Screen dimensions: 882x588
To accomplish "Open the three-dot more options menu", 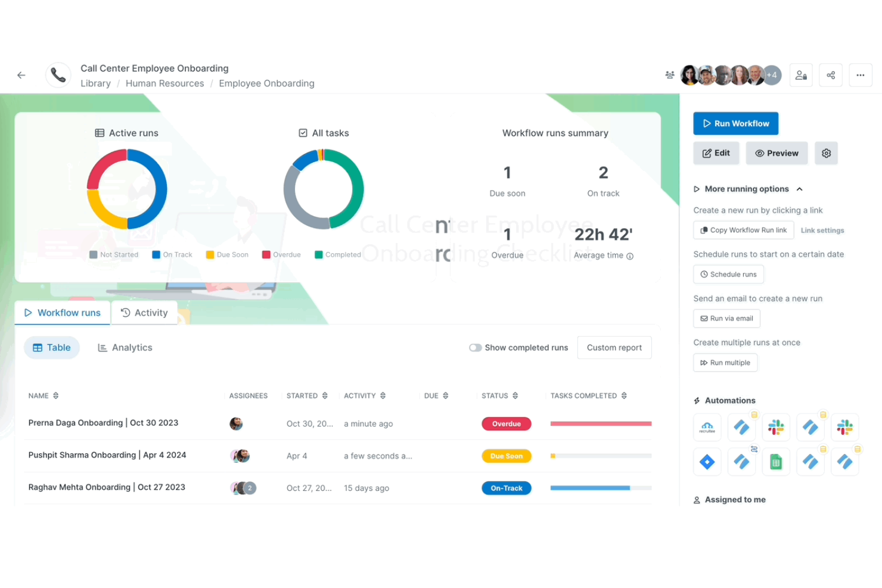I will [861, 74].
